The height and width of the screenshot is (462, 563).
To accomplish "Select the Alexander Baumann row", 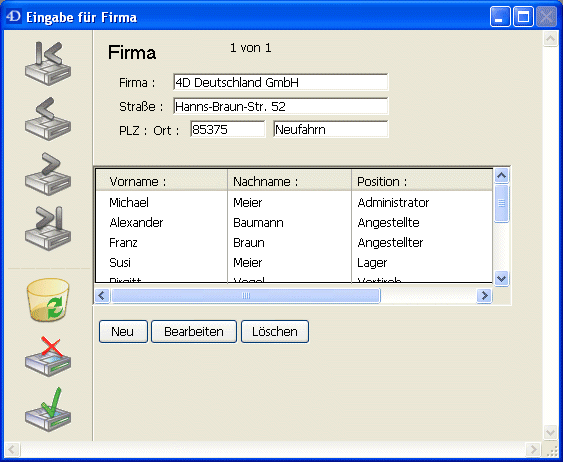I will 294,223.
